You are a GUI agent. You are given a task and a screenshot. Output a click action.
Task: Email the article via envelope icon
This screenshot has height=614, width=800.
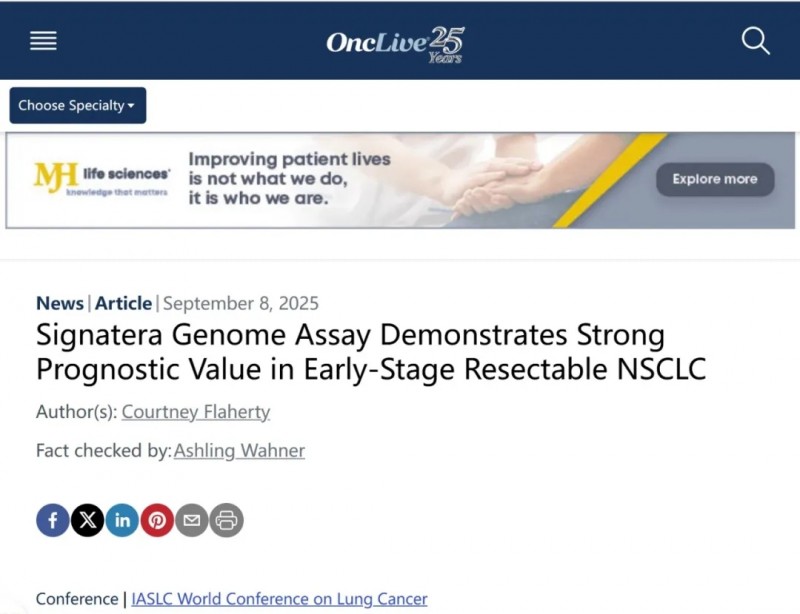coord(192,520)
